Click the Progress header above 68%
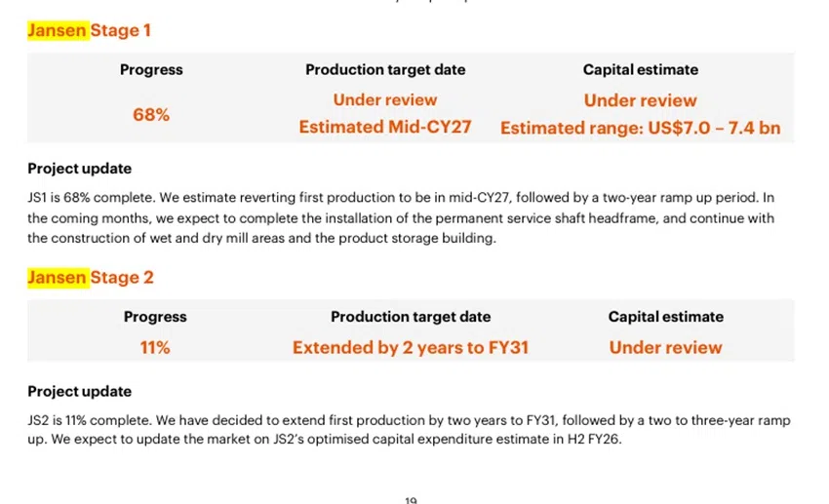 click(151, 69)
